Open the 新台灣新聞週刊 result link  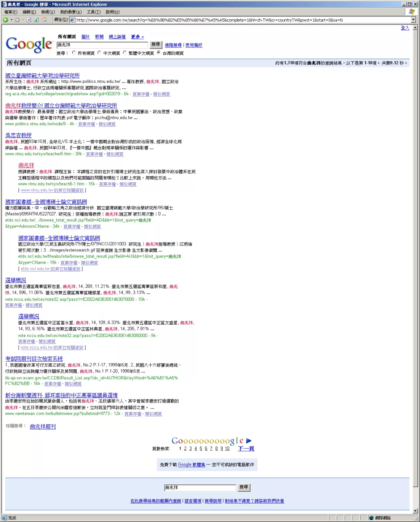pyautogui.click(x=61, y=395)
